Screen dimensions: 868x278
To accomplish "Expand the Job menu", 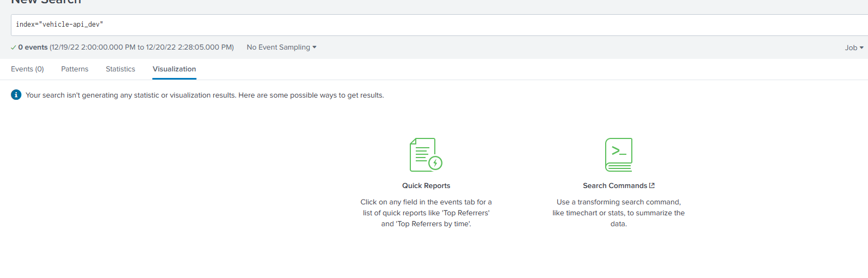I will [854, 48].
